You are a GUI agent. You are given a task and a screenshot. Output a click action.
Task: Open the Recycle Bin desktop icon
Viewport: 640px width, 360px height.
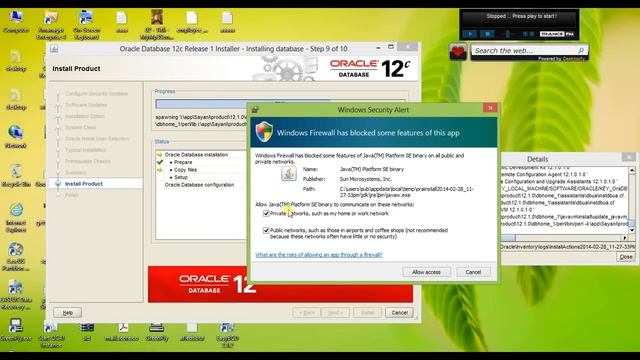point(16,176)
